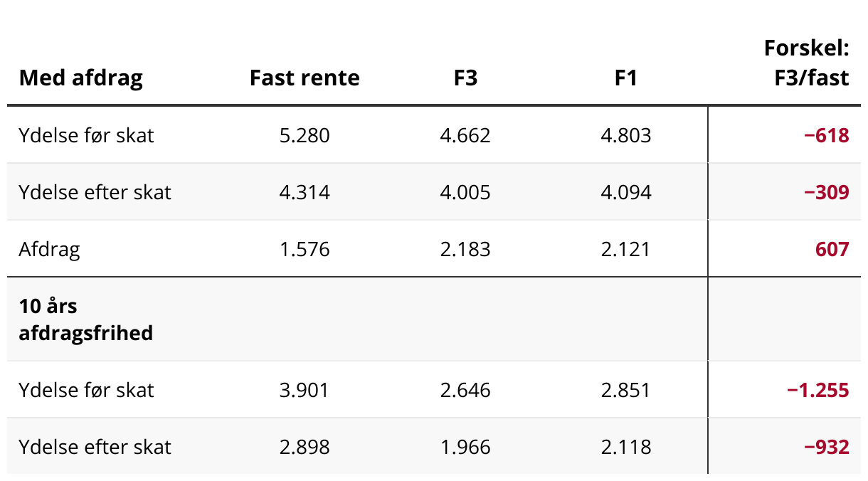Screen dimensions: 868x481
Task: Click the 5.280 fast rente cell
Action: 305,135
